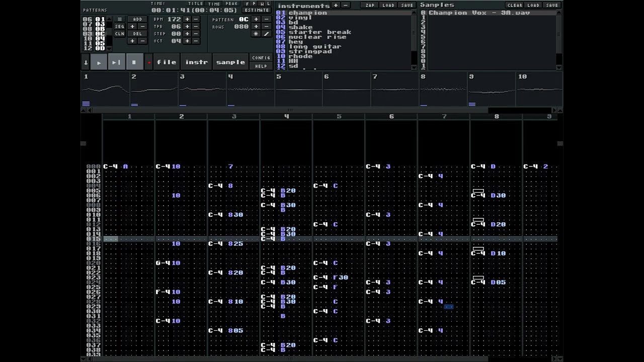The height and width of the screenshot is (362, 644).
Task: Click the three-line list icon above SEQ
Action: 120,19
